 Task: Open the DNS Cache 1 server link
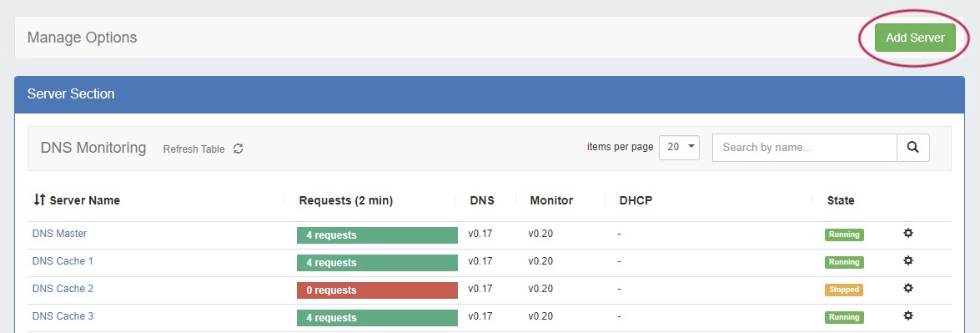pos(63,261)
